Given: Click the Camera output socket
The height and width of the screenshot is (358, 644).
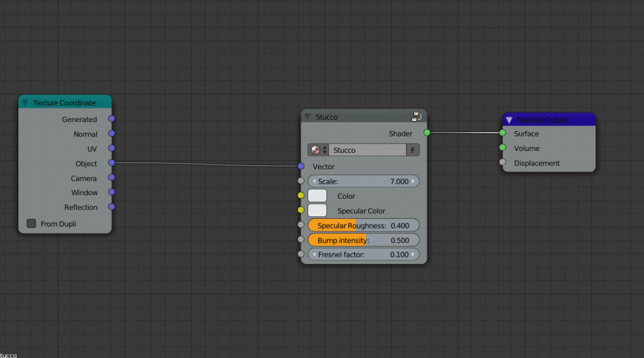Looking at the screenshot, I should tap(111, 177).
